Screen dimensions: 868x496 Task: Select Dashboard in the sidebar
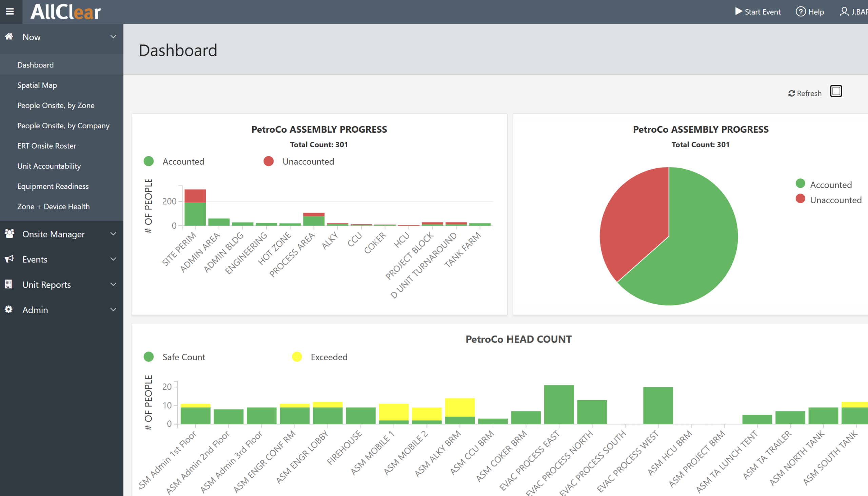pyautogui.click(x=62, y=65)
